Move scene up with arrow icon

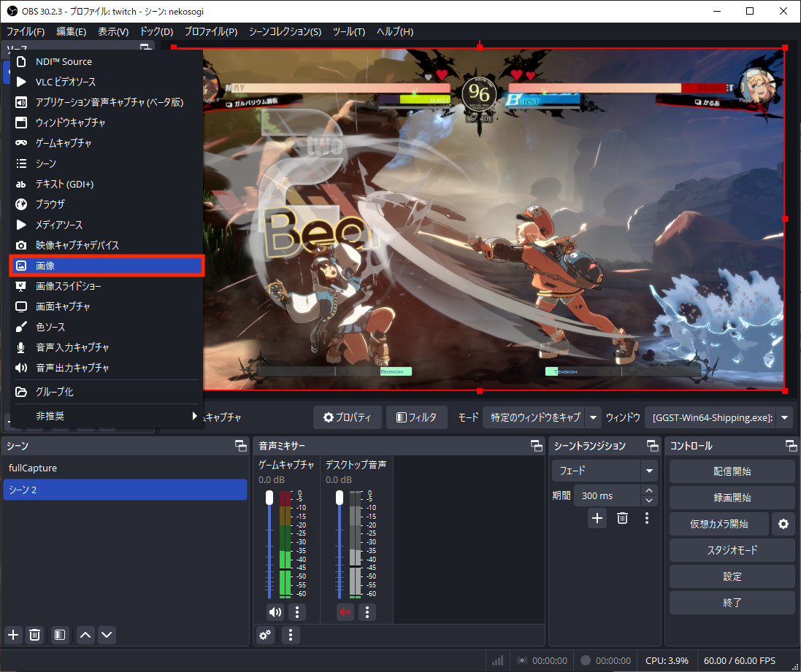pyautogui.click(x=85, y=635)
